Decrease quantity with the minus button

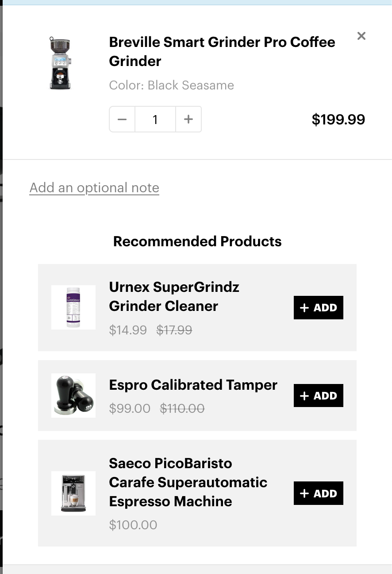tap(122, 119)
